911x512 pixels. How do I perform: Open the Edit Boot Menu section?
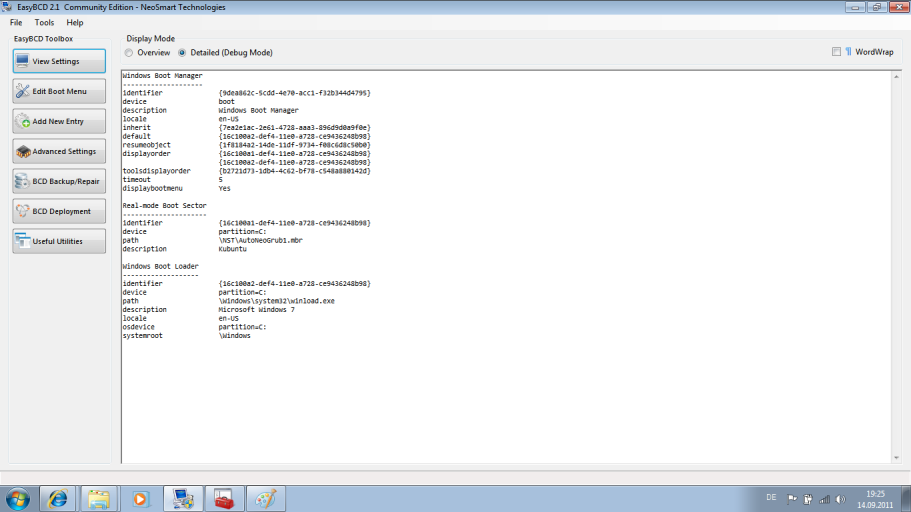click(x=59, y=91)
